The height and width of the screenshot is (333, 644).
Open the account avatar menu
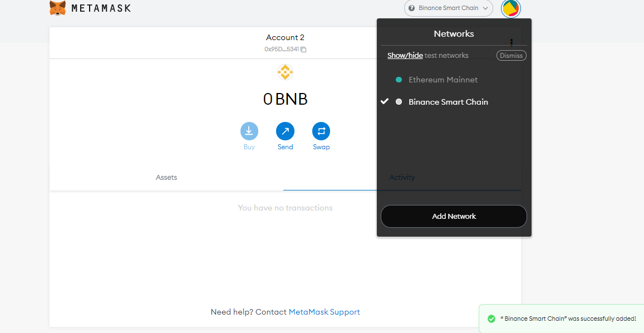coord(511,8)
